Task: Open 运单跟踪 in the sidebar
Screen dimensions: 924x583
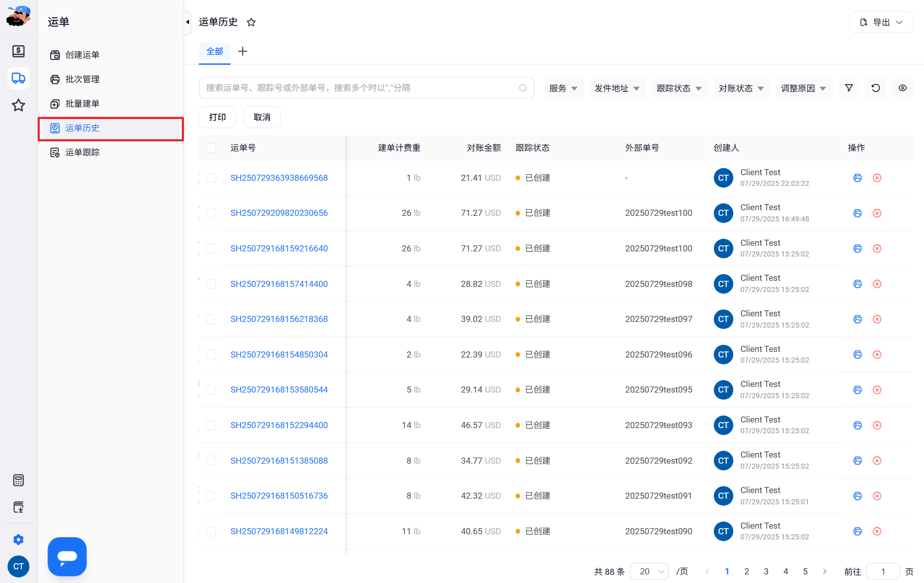Action: (111, 152)
